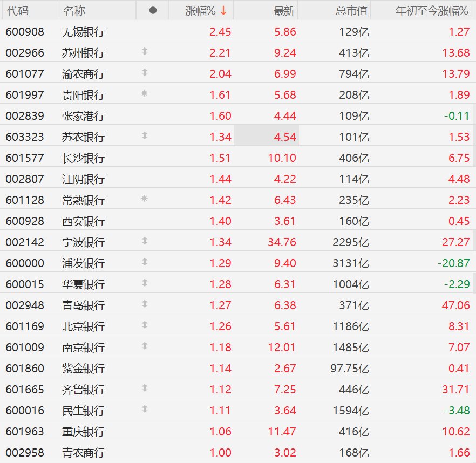Open stock 长沙银行
476x463 pixels.
[x=84, y=158]
